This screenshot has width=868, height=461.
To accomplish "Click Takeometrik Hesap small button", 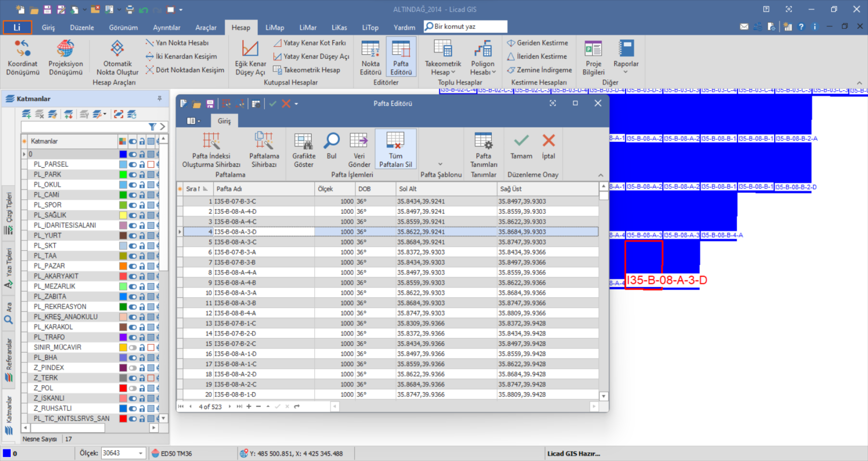I will pyautogui.click(x=306, y=70).
